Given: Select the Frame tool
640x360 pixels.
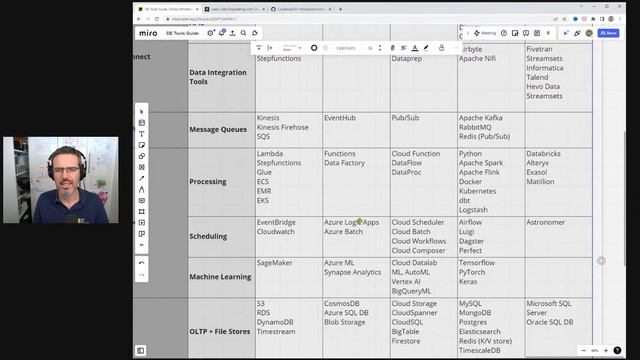Looking at the screenshot, I should tap(142, 211).
